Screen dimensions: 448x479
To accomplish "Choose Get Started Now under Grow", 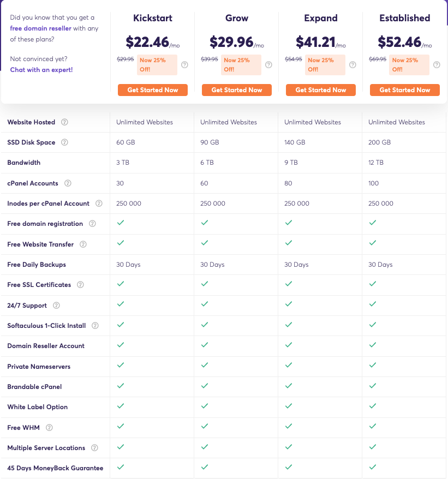I will (x=237, y=90).
